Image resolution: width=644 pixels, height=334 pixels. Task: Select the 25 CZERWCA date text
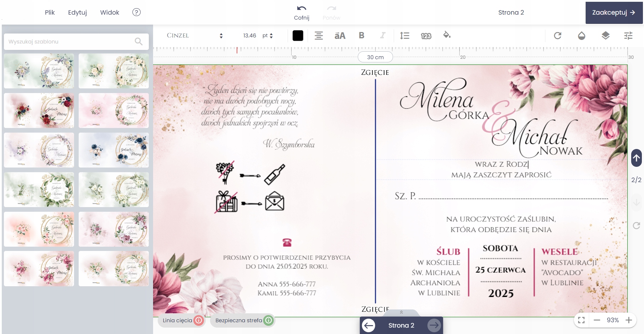point(501,270)
